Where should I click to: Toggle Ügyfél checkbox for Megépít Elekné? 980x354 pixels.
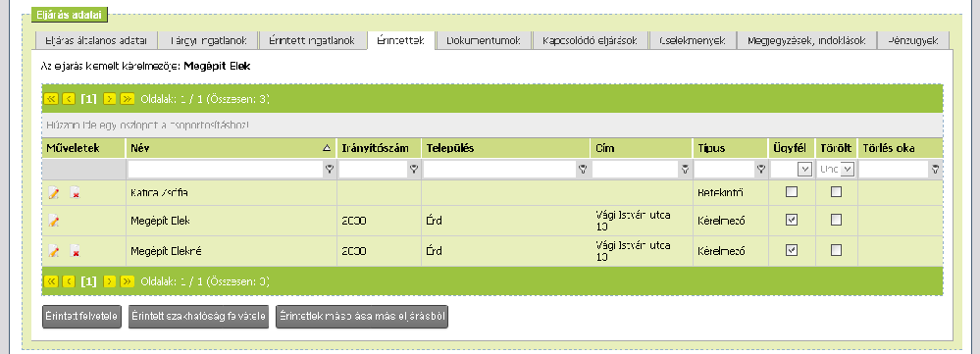pyautogui.click(x=792, y=250)
